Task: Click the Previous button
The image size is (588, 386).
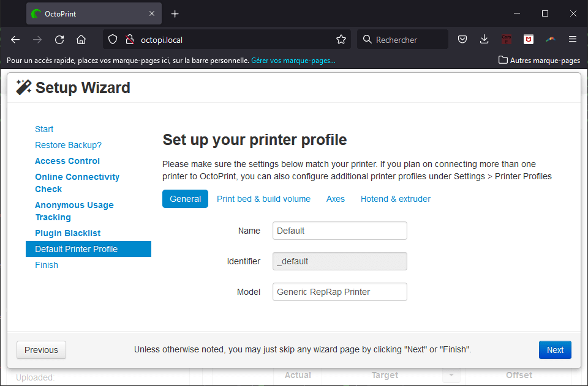Action: pyautogui.click(x=41, y=350)
